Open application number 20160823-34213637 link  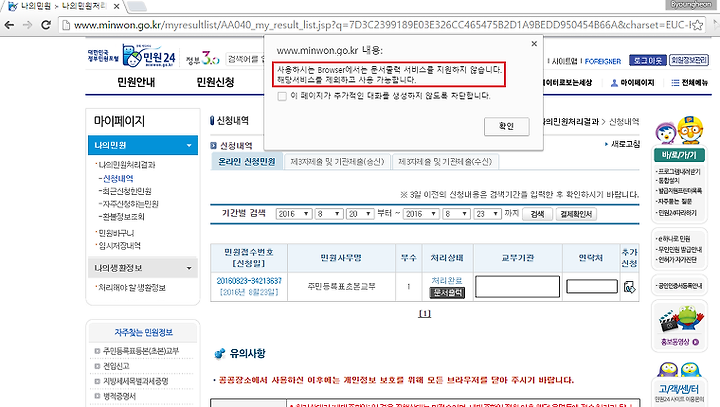[249, 281]
